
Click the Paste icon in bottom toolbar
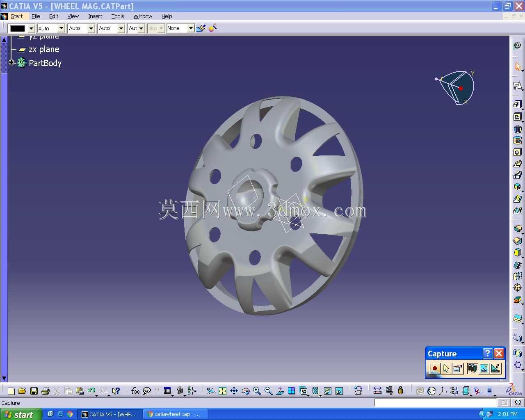(80, 391)
